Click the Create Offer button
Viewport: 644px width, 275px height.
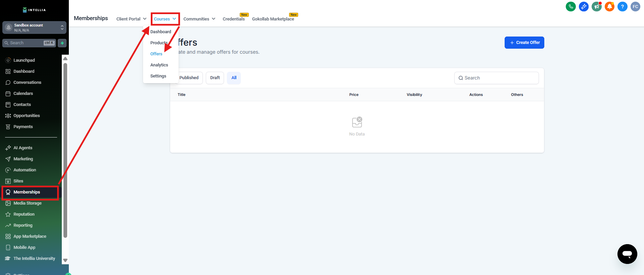coord(524,43)
